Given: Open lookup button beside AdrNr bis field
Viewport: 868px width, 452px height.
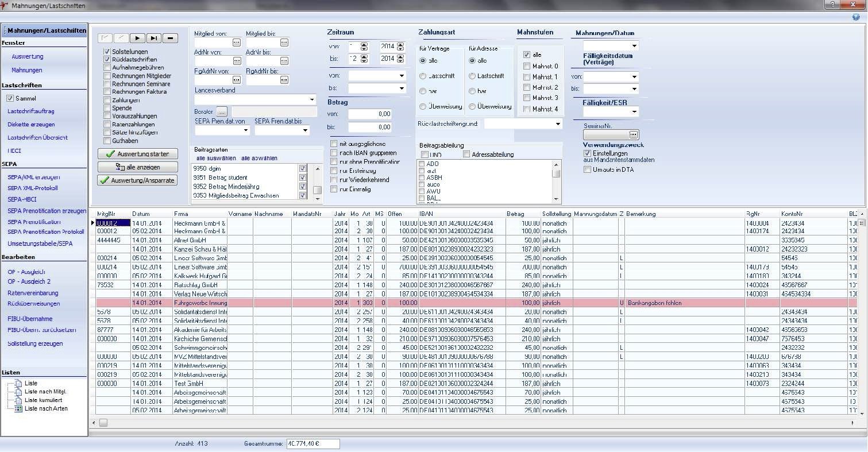Looking at the screenshot, I should tap(284, 61).
